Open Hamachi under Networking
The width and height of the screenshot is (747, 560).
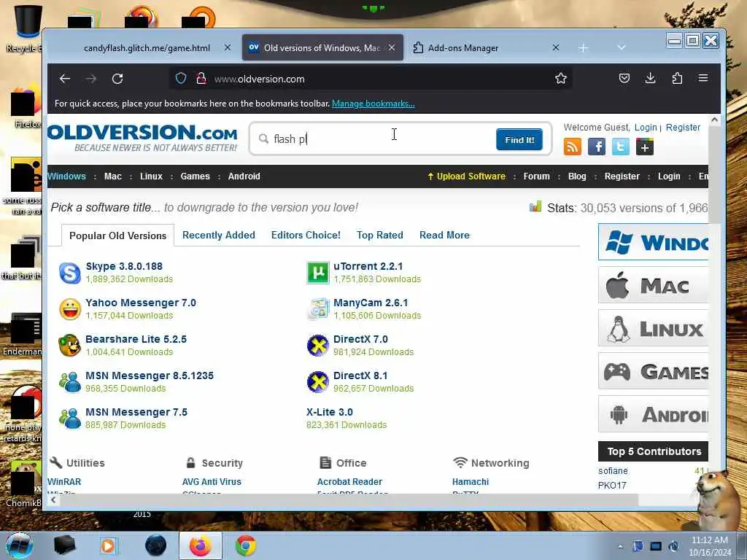[471, 481]
